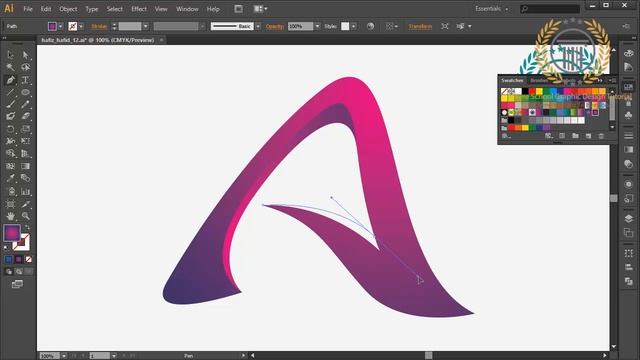Screen dimensions: 640x360
Task: Set paint mode to Color
Action: coord(9,259)
